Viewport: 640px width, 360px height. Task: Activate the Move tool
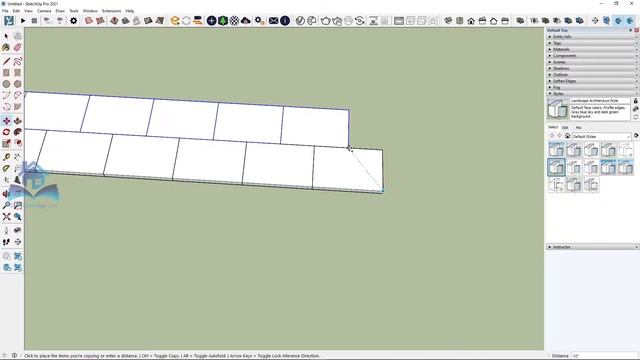click(x=6, y=121)
